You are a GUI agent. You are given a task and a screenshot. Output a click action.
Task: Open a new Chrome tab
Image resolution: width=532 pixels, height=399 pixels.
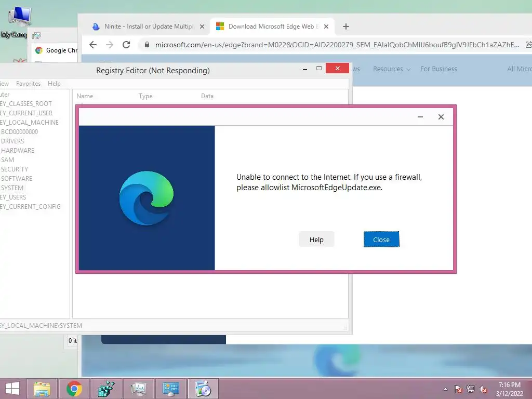[345, 26]
